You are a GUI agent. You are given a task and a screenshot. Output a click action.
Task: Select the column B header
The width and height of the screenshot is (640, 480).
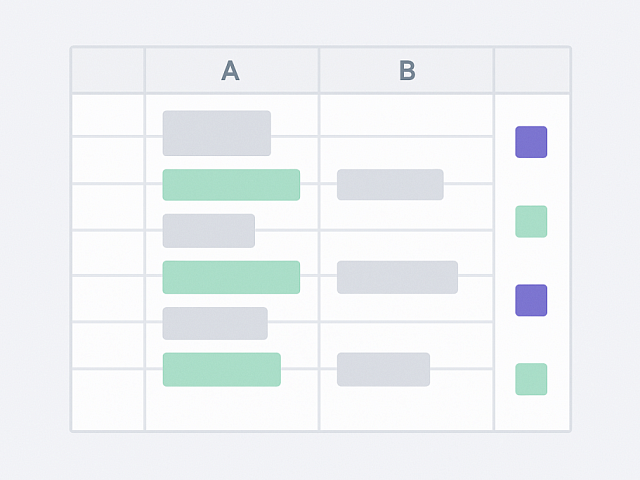point(406,70)
